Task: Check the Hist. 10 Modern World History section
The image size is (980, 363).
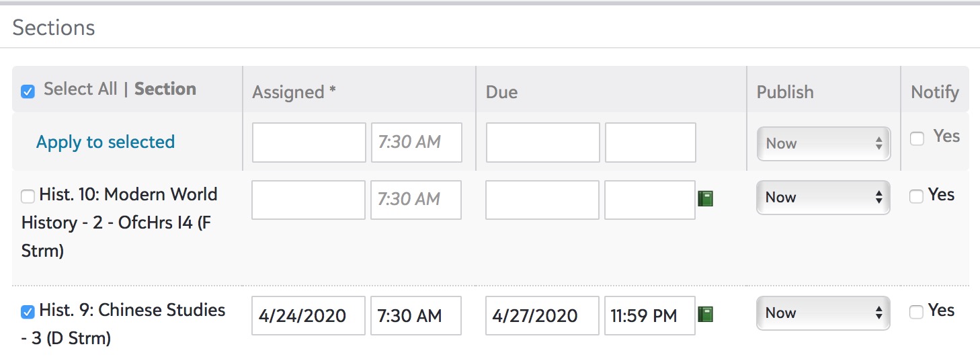Action: pyautogui.click(x=28, y=196)
